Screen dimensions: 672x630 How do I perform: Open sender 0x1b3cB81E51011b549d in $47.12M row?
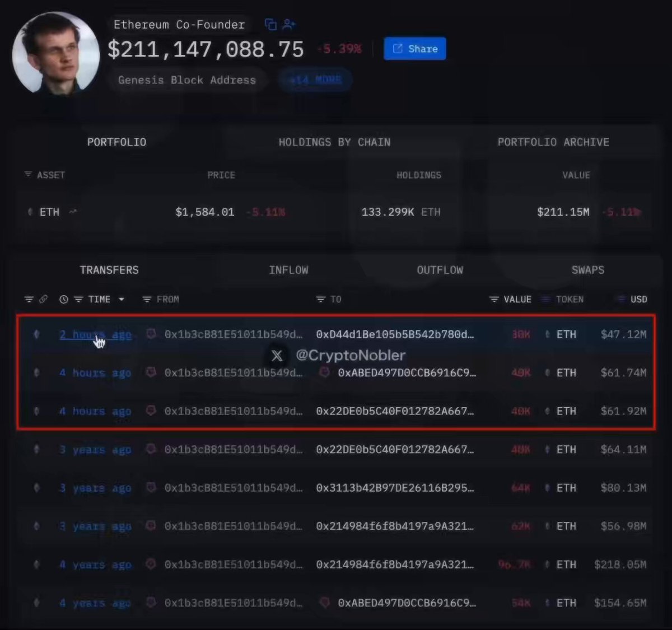point(233,334)
